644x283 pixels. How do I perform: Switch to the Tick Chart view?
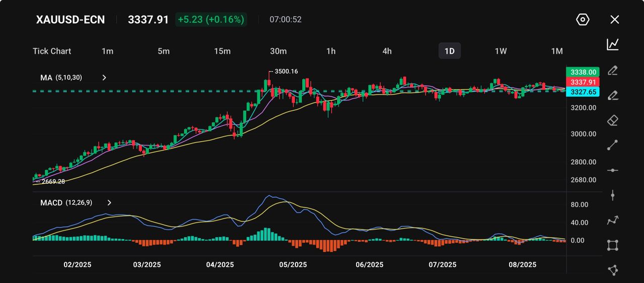click(52, 51)
